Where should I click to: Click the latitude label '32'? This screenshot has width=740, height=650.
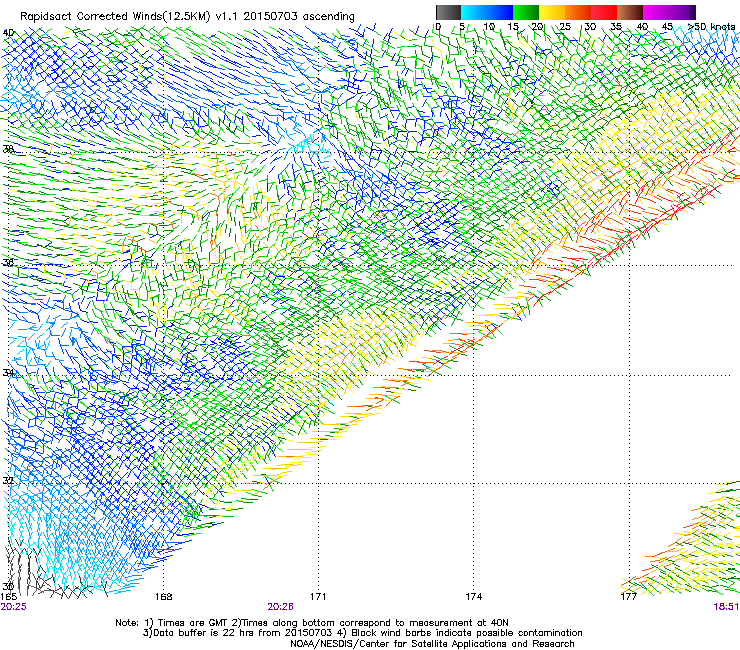(x=8, y=481)
